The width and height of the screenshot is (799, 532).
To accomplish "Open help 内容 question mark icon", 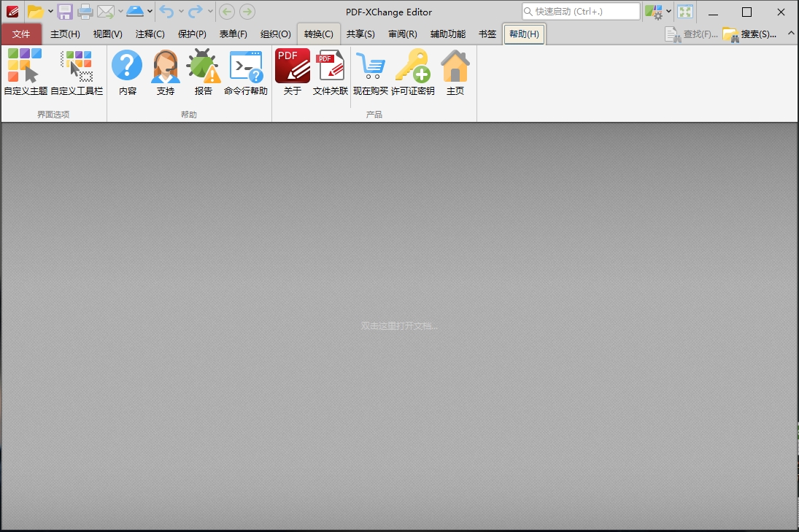I will point(128,72).
